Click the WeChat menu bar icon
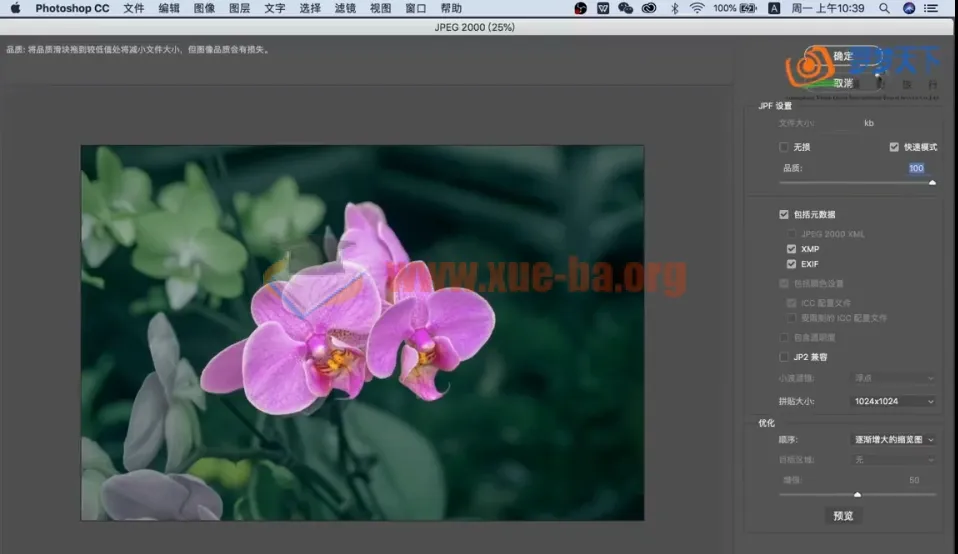The image size is (958, 554). (x=626, y=8)
